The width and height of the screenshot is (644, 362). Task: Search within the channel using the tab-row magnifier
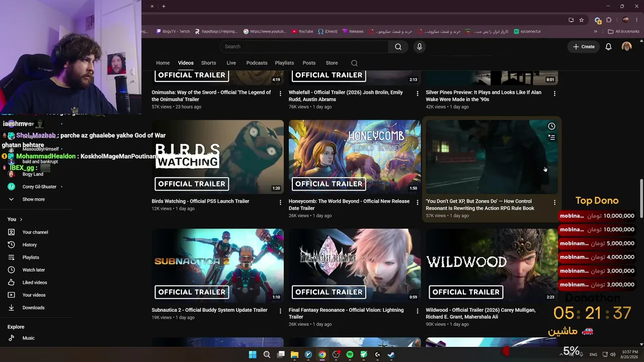pyautogui.click(x=354, y=63)
